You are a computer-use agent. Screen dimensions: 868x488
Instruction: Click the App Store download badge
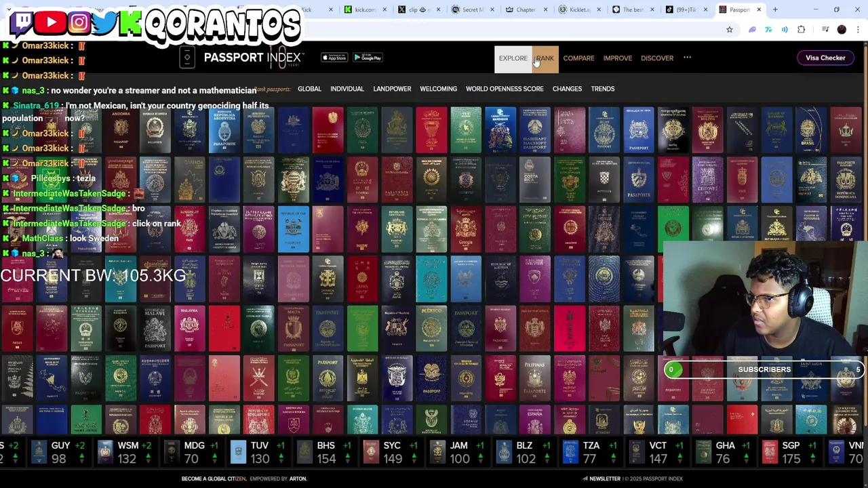click(334, 58)
